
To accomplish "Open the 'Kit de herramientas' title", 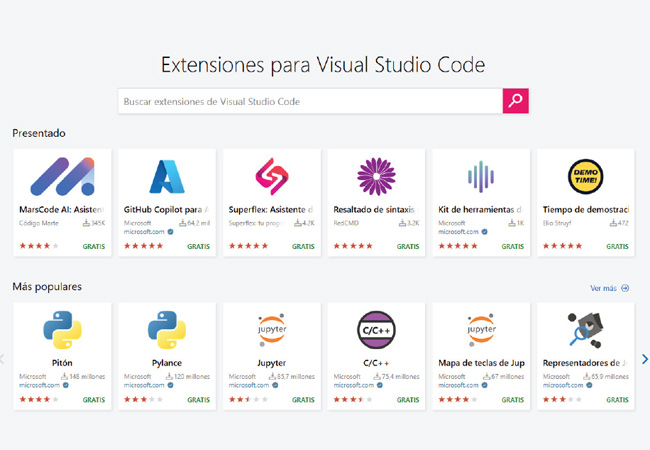I will coord(480,210).
